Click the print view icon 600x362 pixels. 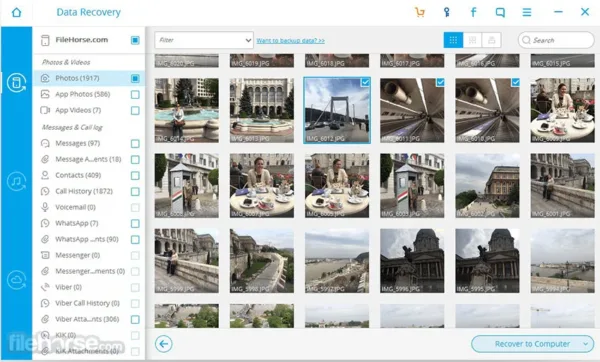[x=492, y=40]
